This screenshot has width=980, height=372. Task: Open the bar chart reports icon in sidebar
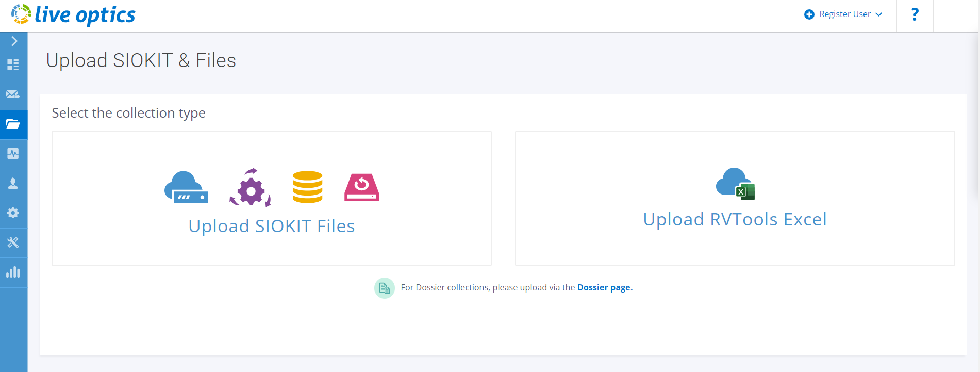pyautogui.click(x=13, y=272)
